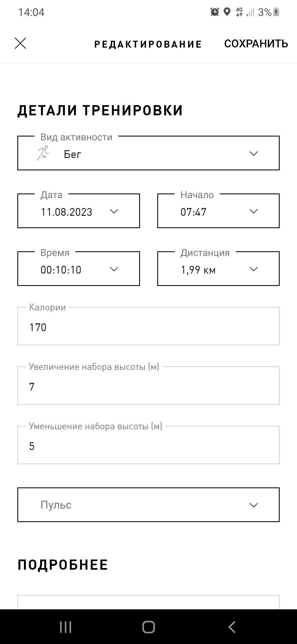Edit Увеличение набора высоты field
This screenshot has height=644, width=297.
[148, 386]
